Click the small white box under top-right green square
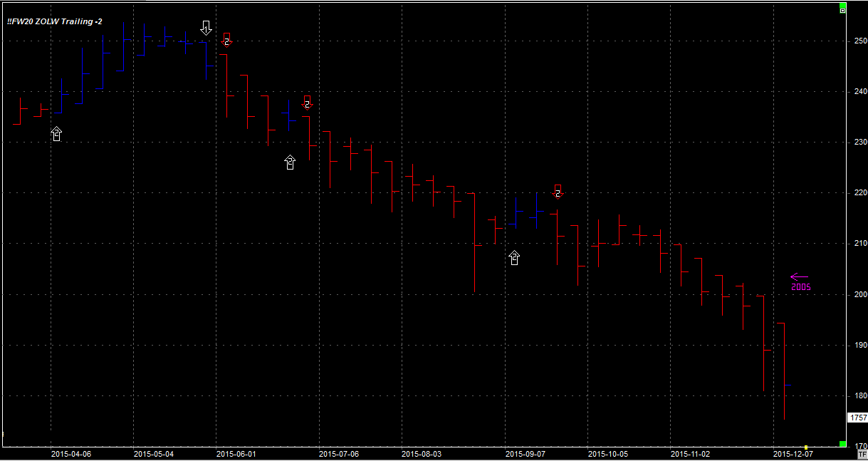The image size is (868, 461). (842, 10)
